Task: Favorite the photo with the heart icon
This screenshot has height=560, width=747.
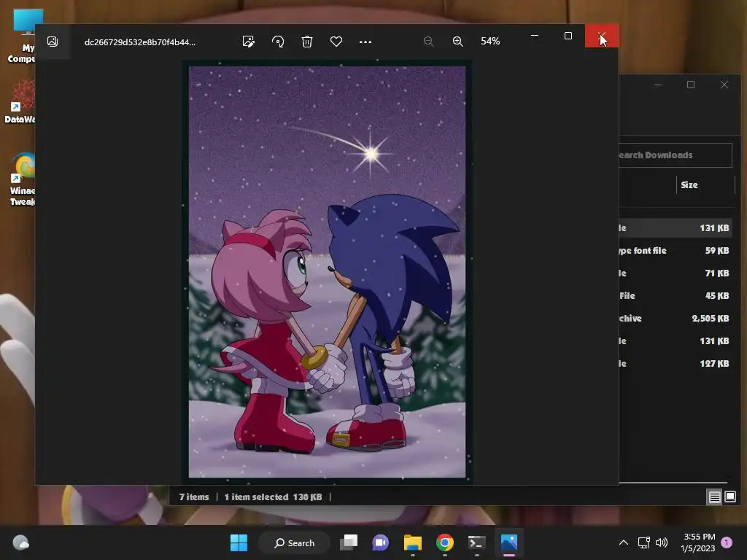Action: click(x=336, y=42)
